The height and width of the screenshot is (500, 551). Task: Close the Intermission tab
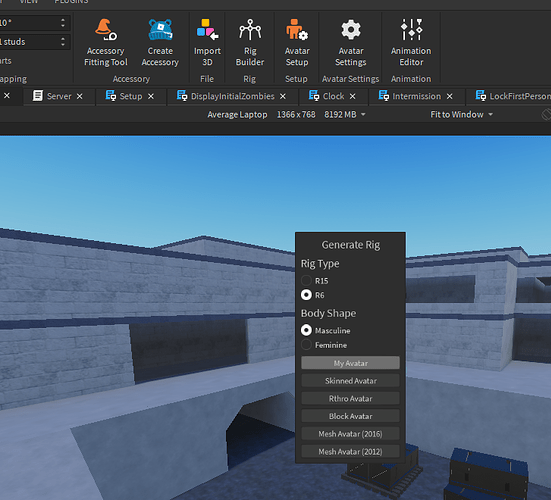point(449,96)
